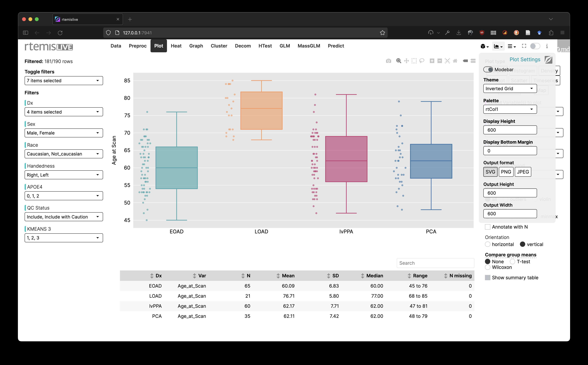The height and width of the screenshot is (365, 588).
Task: Toggle the Modebar switch
Action: point(488,70)
